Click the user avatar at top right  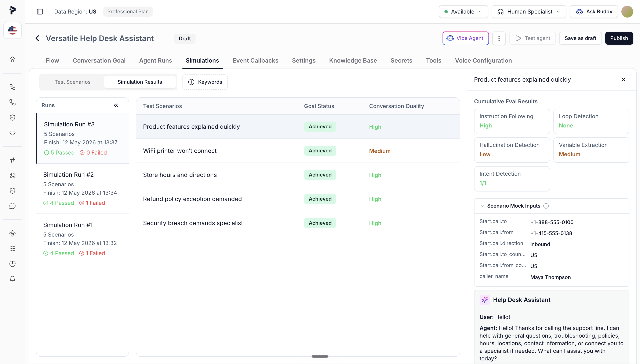tap(627, 11)
